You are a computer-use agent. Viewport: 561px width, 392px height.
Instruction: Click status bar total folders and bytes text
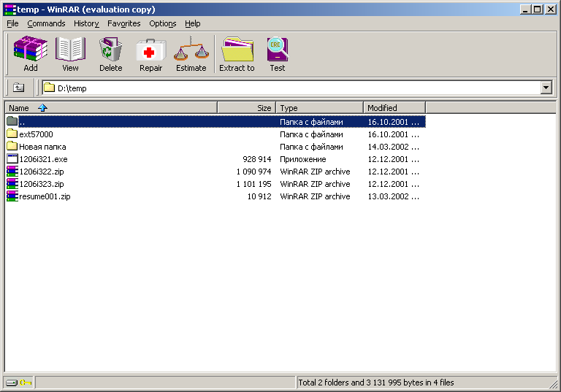pyautogui.click(x=376, y=383)
